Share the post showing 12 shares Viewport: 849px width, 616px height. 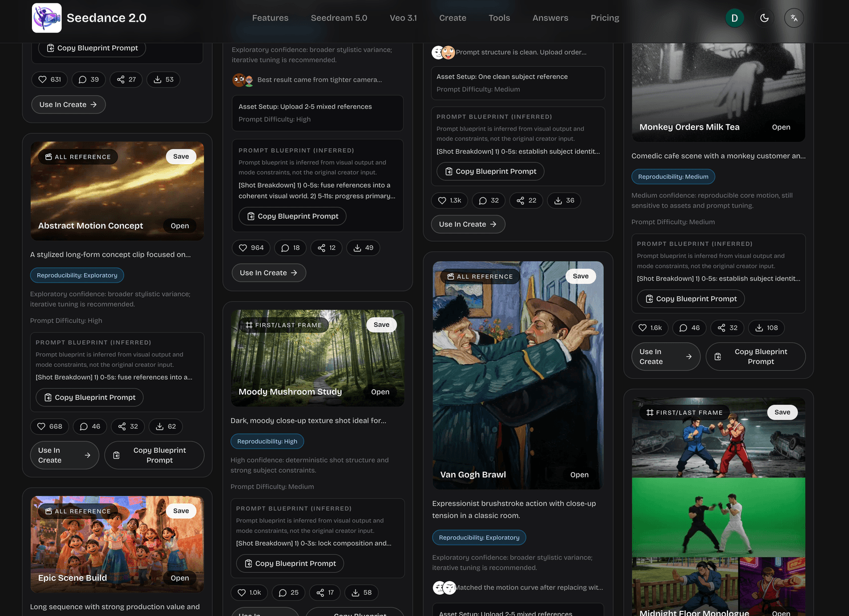click(326, 248)
